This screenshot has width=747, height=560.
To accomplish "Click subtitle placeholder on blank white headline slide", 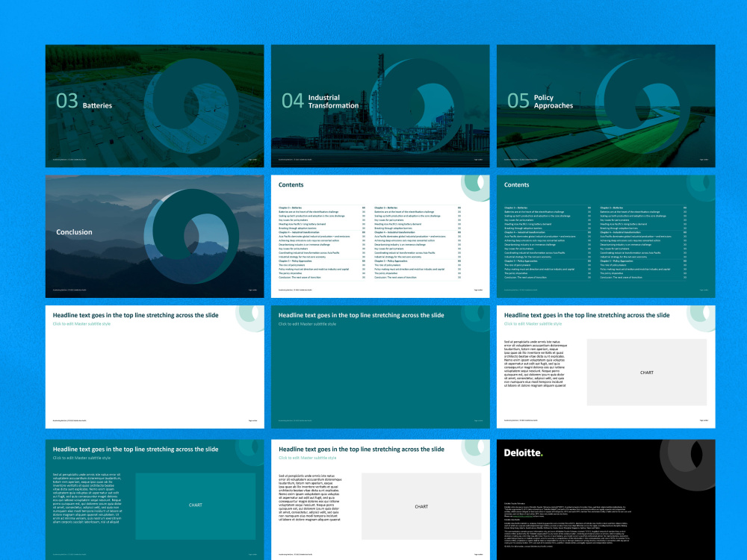I will click(x=81, y=324).
